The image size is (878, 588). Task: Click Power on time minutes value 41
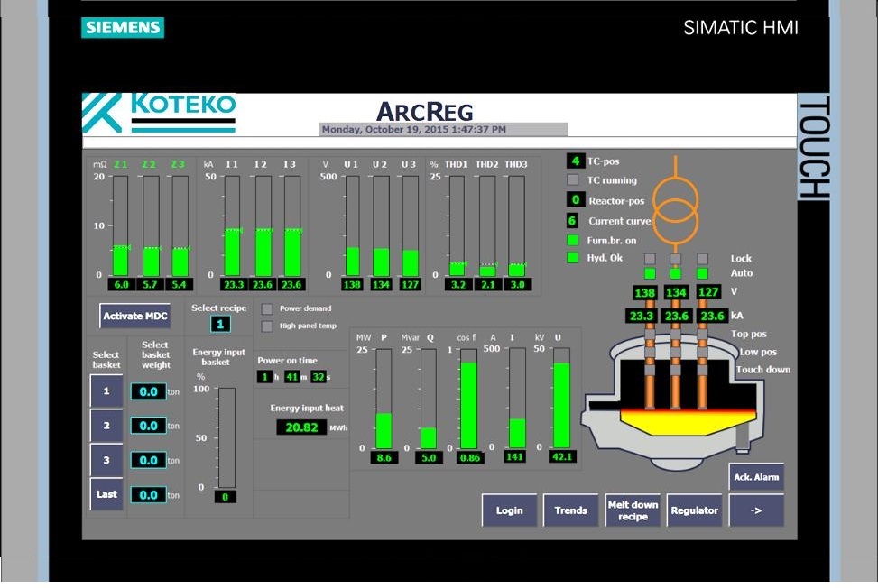click(291, 377)
